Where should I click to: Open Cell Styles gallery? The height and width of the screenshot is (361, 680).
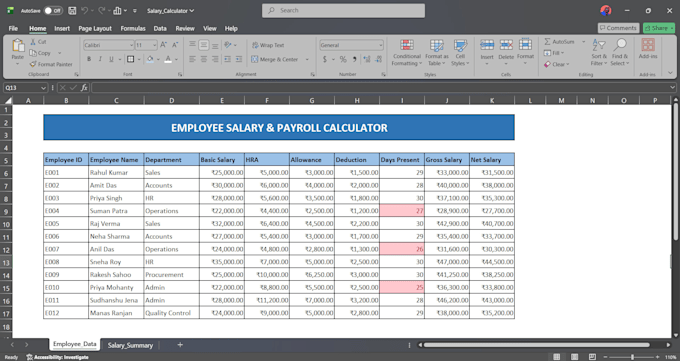tap(460, 53)
